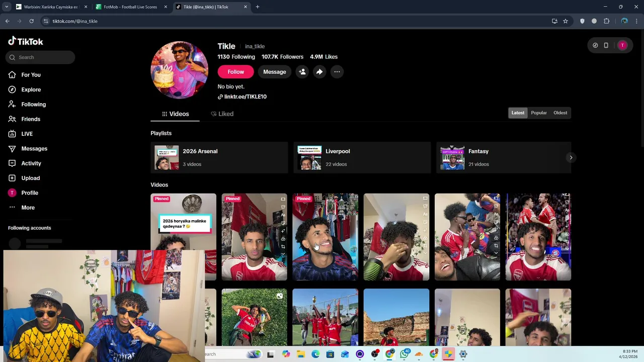Sort videos by Popular

tap(538, 113)
